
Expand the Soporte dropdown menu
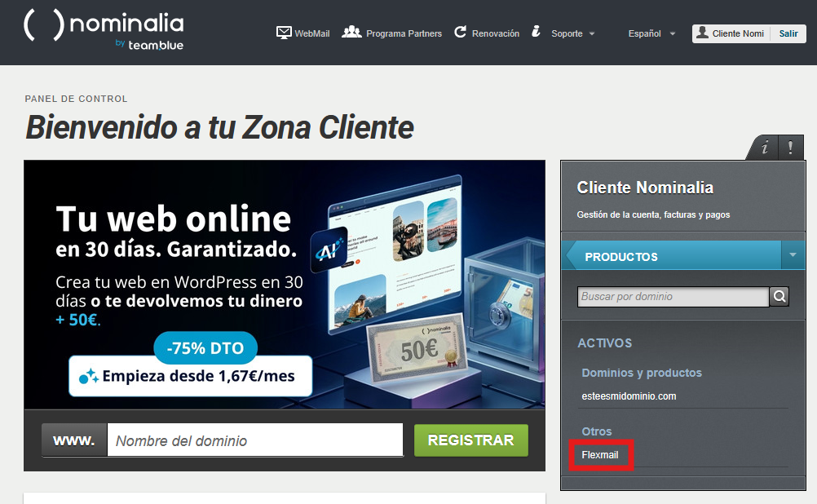(572, 33)
